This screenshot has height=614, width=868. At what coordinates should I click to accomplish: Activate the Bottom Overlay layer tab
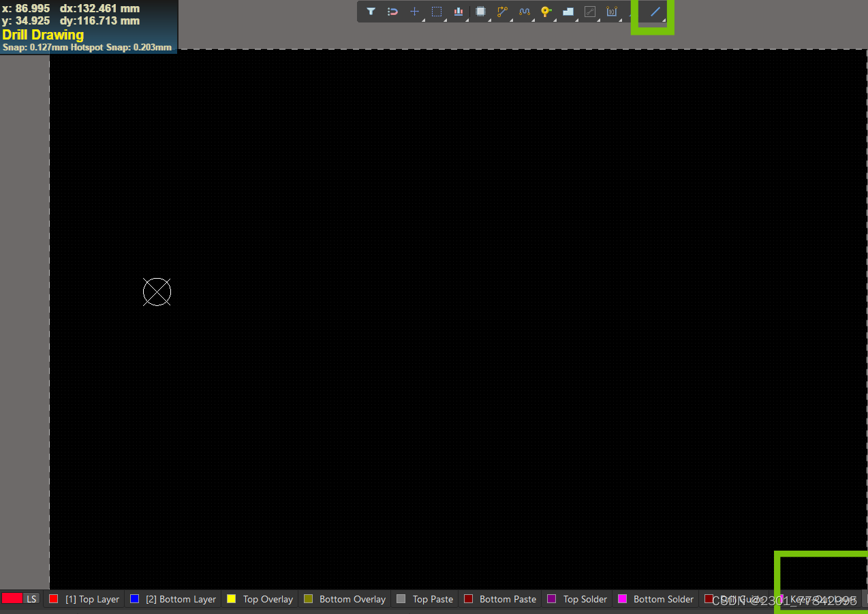(x=345, y=599)
